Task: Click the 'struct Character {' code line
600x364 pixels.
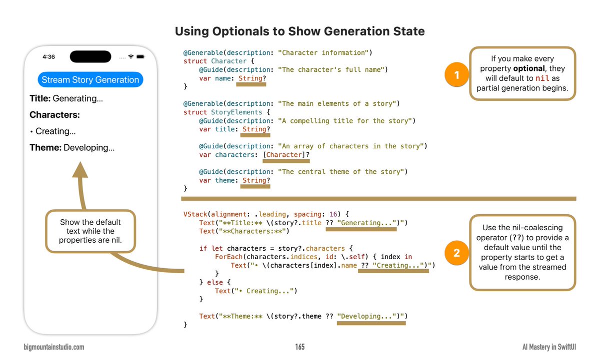Action: click(218, 61)
